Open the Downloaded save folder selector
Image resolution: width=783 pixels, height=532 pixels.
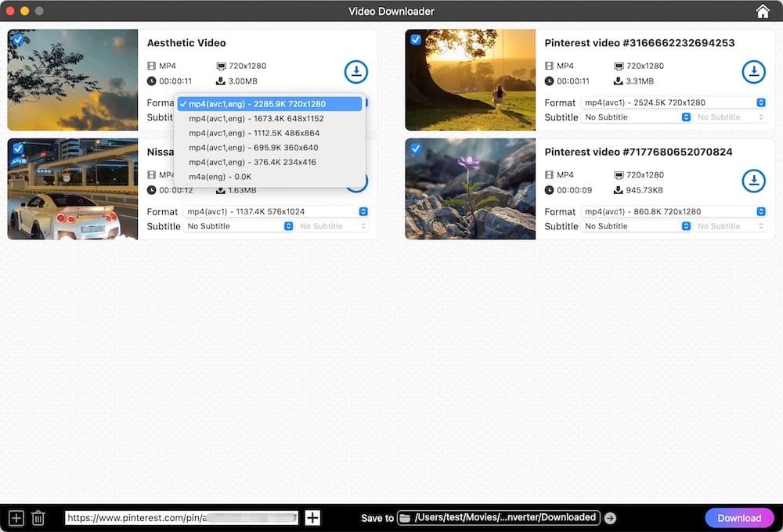(497, 517)
